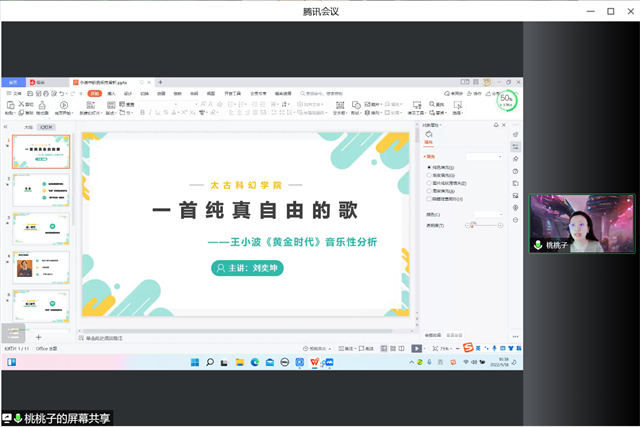Screen dimensions: 640x427
Task: Open a new document tab with plus button
Action: (160, 82)
